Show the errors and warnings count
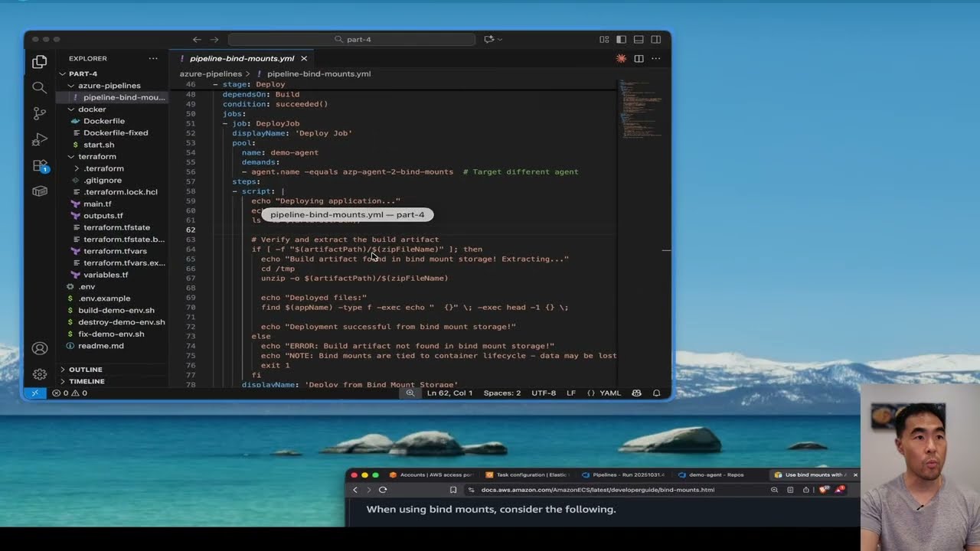 click(x=70, y=393)
